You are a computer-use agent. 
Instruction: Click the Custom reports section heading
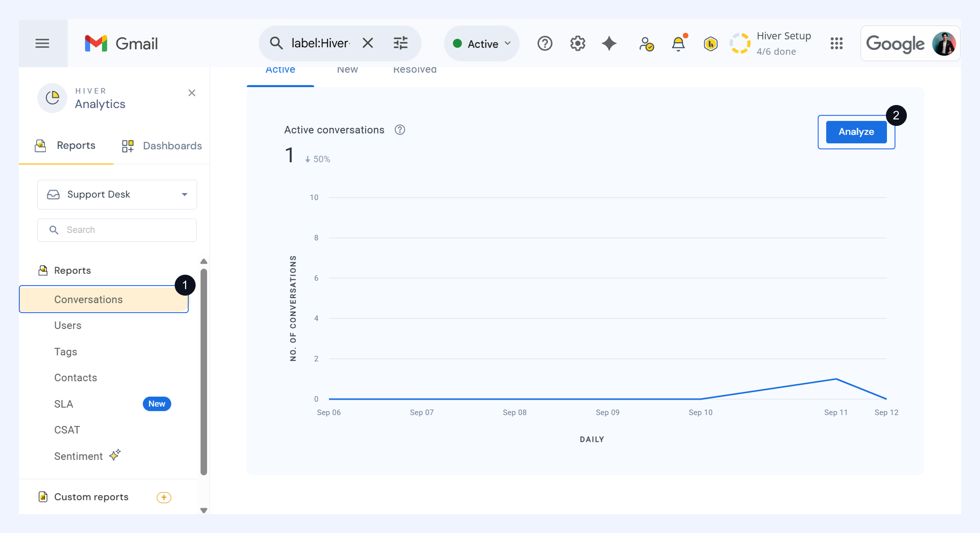coord(92,497)
